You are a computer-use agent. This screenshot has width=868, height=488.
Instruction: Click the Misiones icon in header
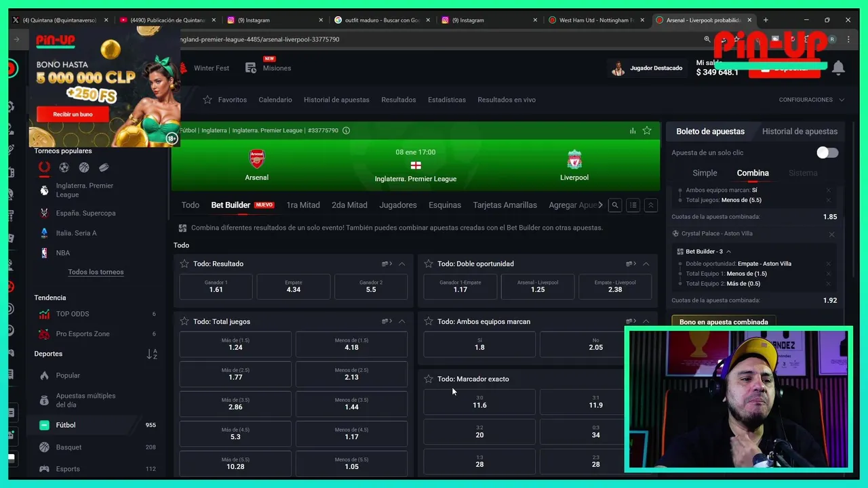pyautogui.click(x=251, y=68)
